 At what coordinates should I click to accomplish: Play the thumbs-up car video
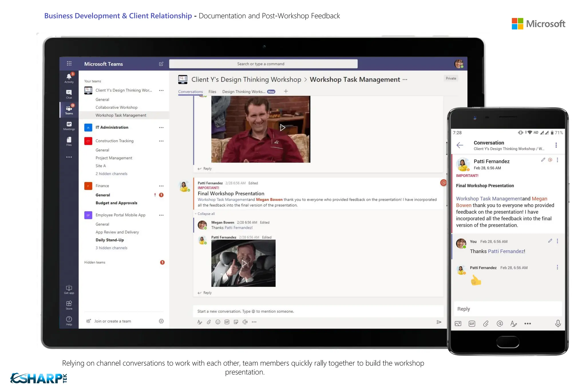243,263
